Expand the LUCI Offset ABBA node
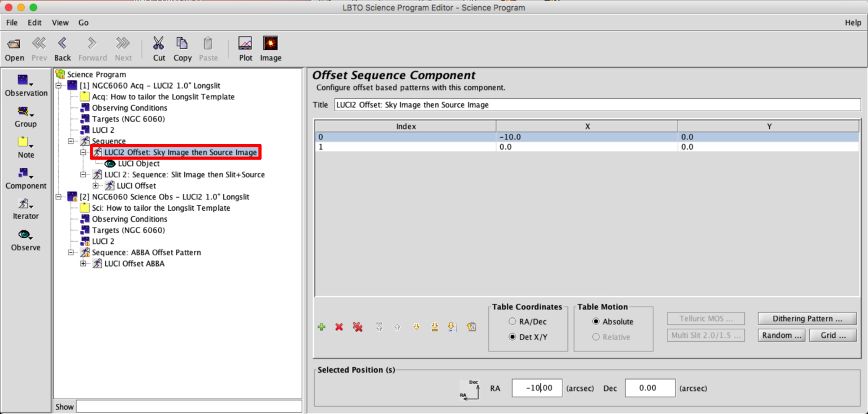 [x=83, y=263]
